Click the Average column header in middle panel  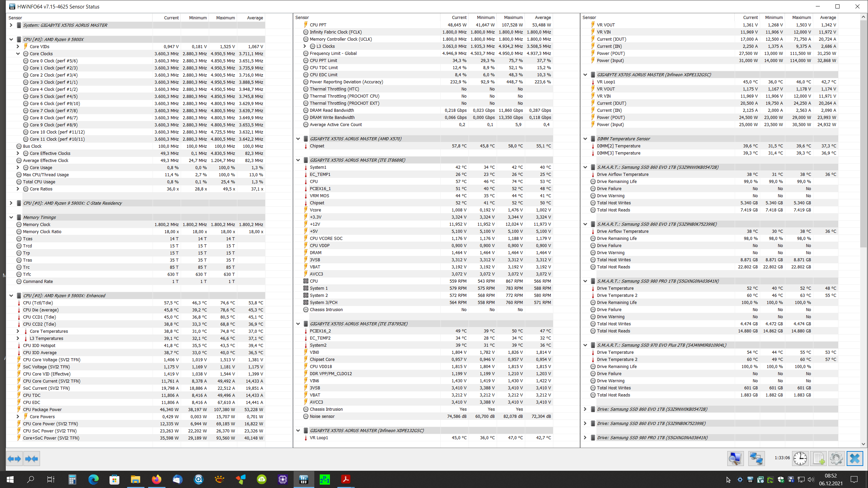pyautogui.click(x=542, y=17)
